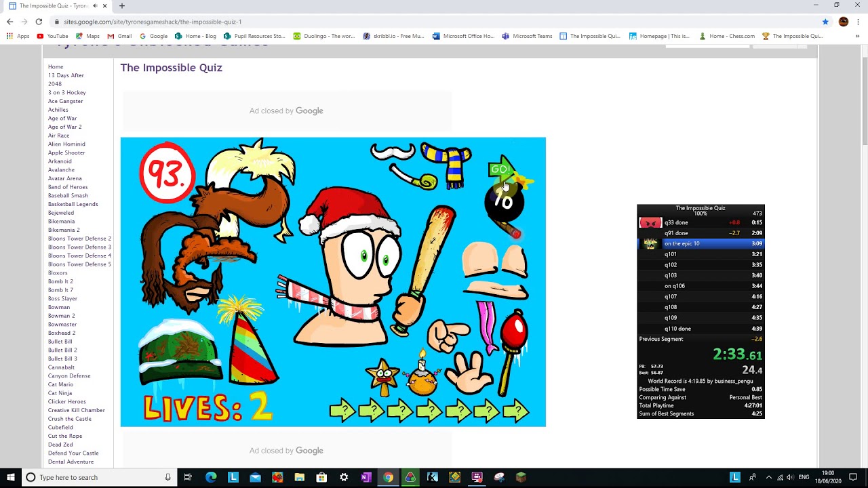868x488 pixels.
Task: Expand hidden system tray icons
Action: pos(768,477)
